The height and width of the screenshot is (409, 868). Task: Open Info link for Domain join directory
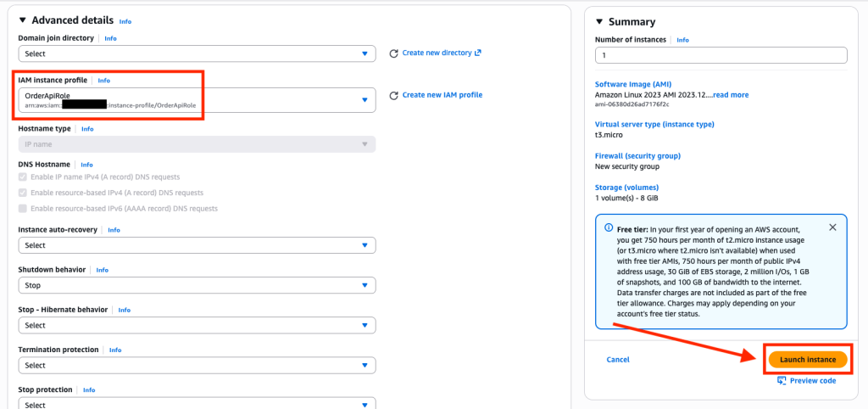[111, 38]
